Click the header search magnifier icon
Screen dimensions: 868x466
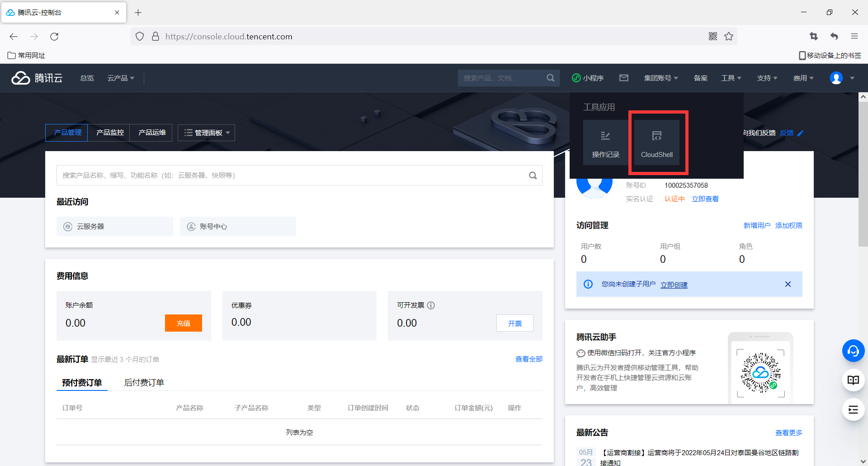coord(550,78)
